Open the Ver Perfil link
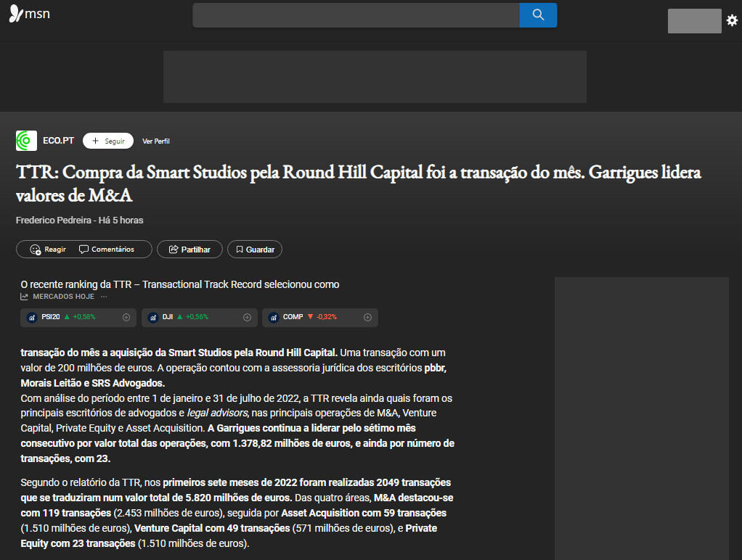Screen dimensions: 742x560 point(155,141)
